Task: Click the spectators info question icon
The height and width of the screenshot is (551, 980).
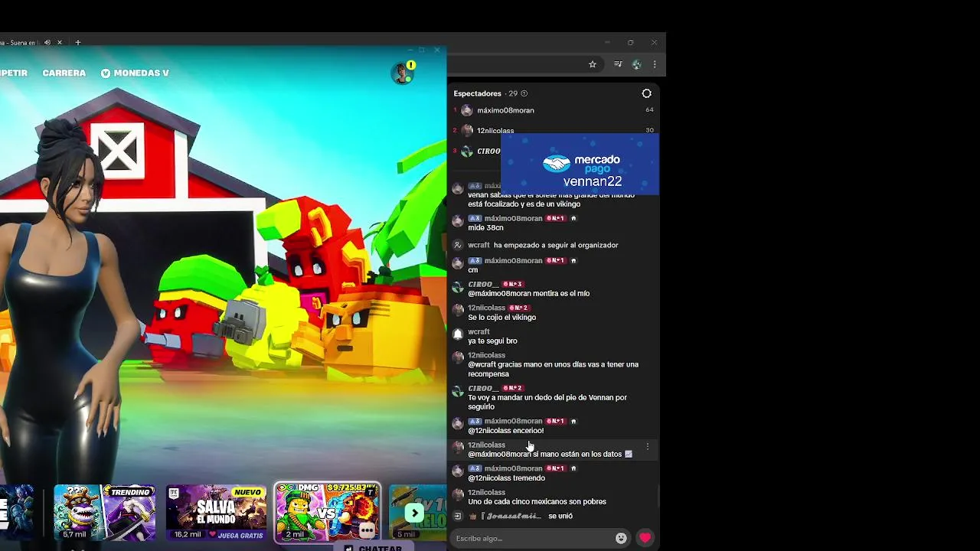Action: tap(524, 93)
